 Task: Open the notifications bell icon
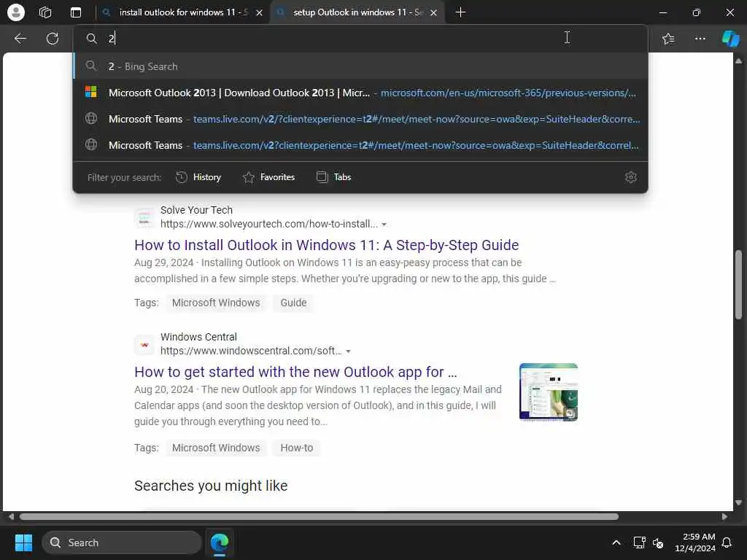[x=727, y=542]
